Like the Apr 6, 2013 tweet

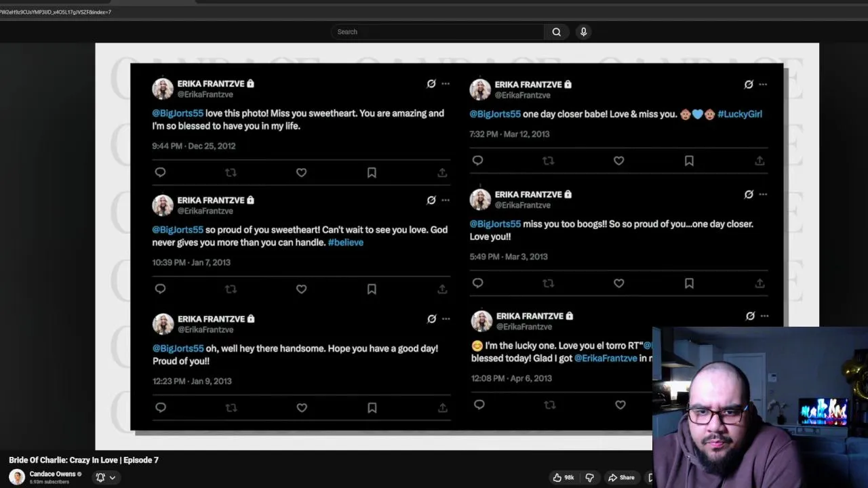pos(620,405)
